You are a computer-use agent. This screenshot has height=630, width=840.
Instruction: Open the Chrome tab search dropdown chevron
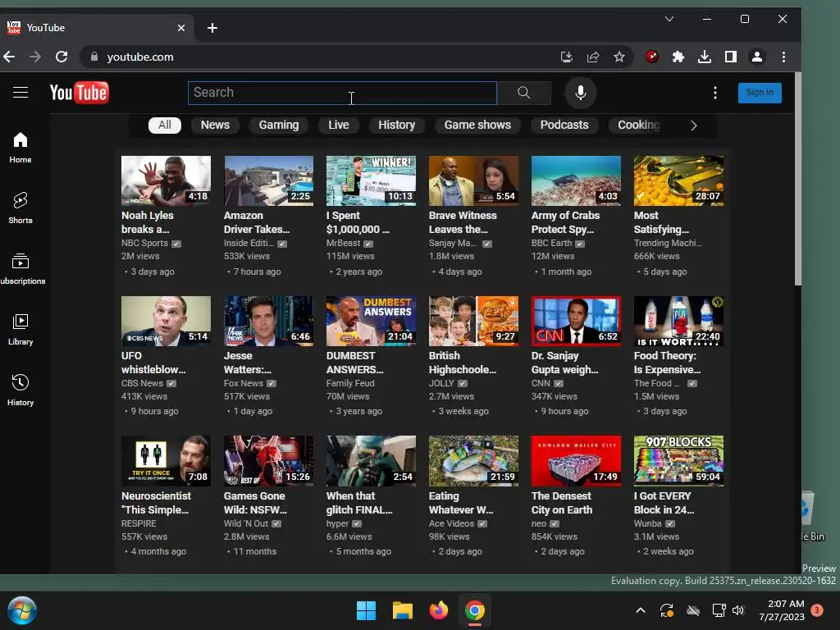pos(669,20)
